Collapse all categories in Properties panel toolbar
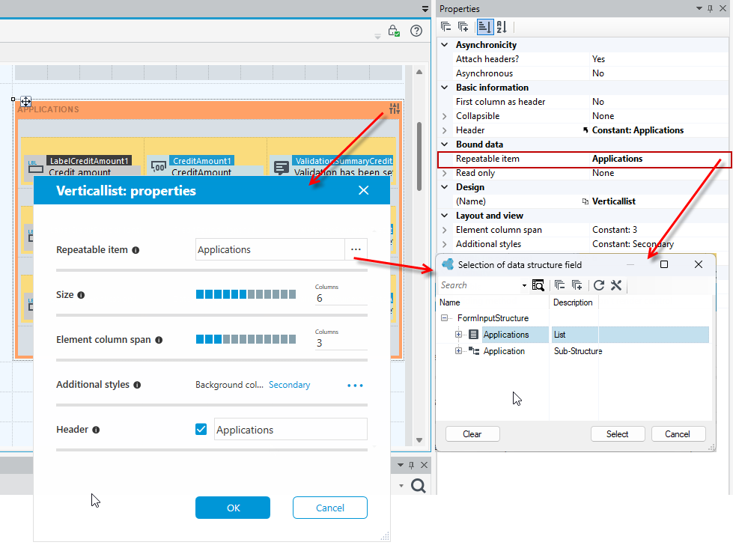This screenshot has height=560, width=733. point(446,27)
